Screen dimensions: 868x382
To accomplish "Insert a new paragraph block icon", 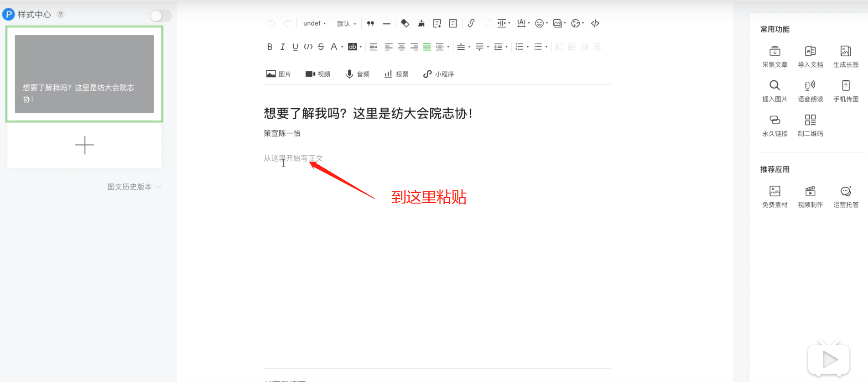I will coord(437,23).
